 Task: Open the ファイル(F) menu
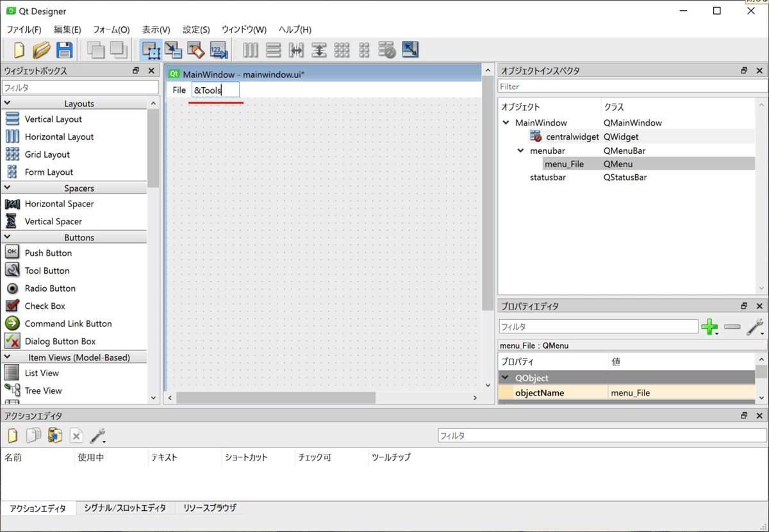pos(24,29)
